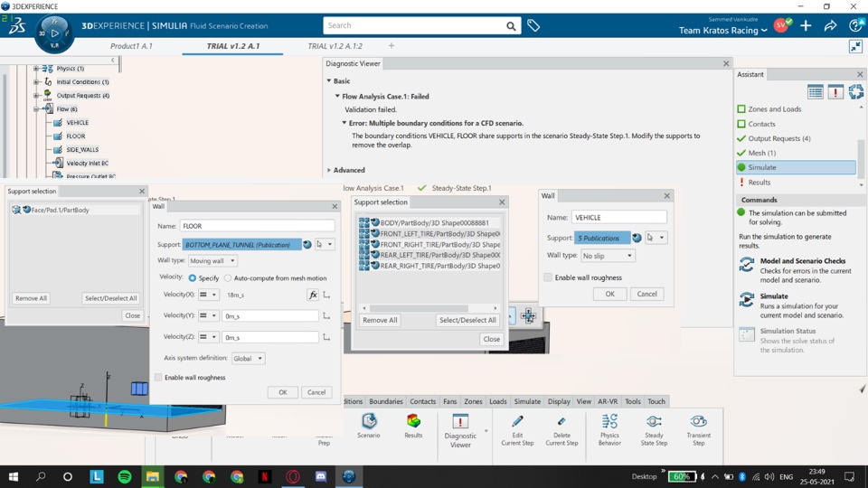Enable wall roughness in VEHICLE dialog

548,277
